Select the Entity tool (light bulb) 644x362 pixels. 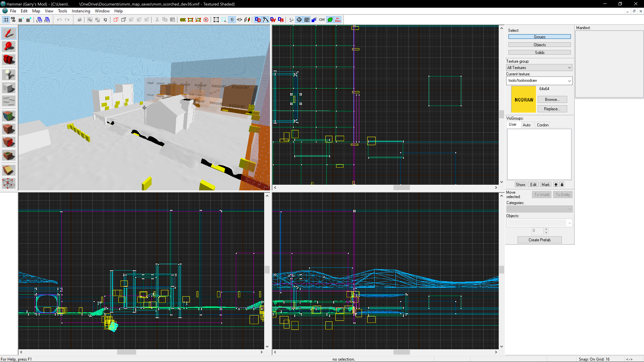9,75
